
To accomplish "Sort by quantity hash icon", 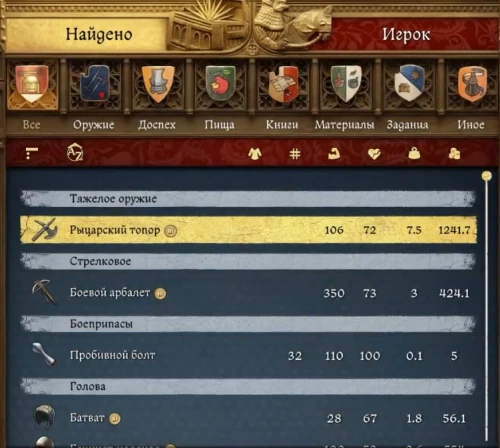I will tap(295, 154).
